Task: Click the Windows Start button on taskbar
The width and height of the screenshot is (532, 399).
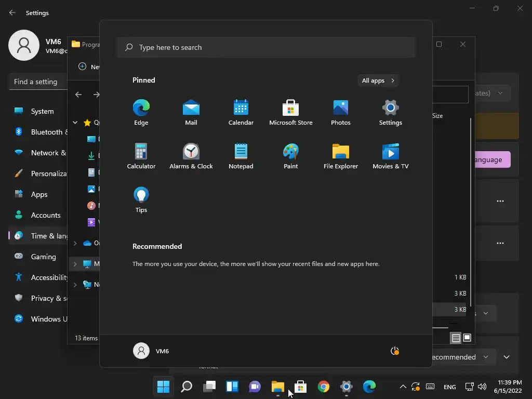Action: click(163, 387)
